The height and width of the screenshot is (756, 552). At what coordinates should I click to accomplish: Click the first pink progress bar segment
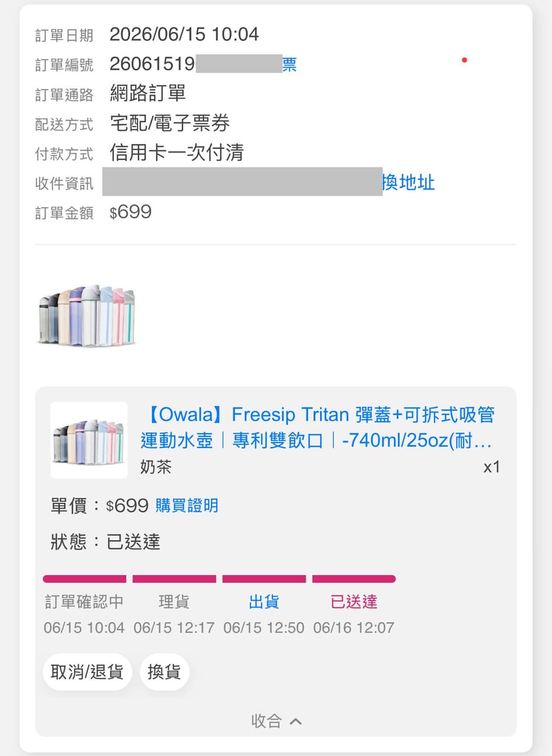pos(85,579)
